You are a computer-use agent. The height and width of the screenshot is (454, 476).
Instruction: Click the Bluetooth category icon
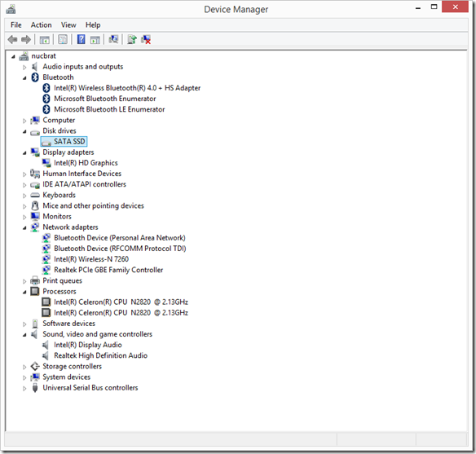tap(35, 77)
